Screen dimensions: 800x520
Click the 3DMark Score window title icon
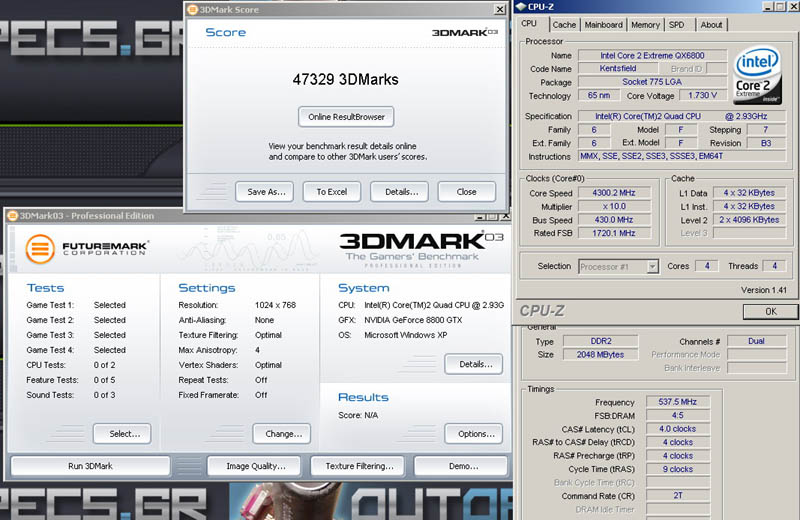pos(192,9)
